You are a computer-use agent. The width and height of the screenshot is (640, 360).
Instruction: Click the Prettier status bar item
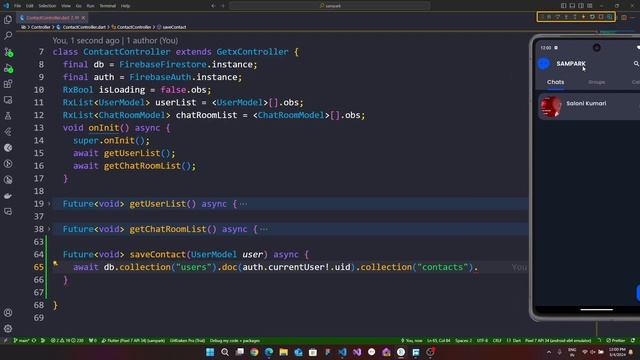pos(616,340)
